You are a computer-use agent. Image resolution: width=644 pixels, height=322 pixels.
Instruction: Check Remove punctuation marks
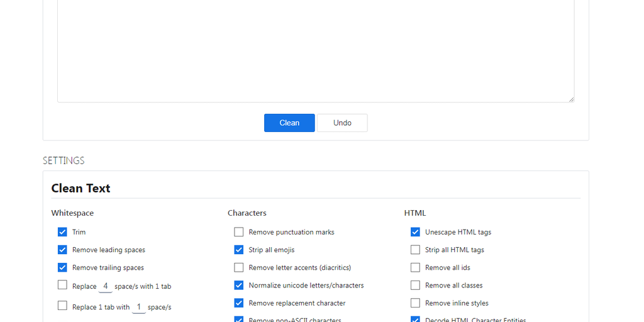(239, 232)
